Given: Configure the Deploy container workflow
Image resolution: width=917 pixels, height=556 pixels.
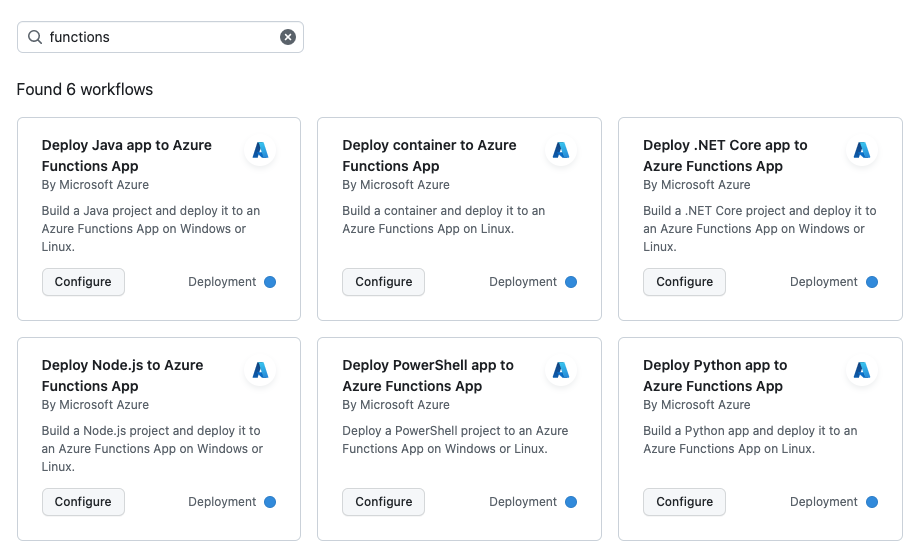Looking at the screenshot, I should click(x=384, y=282).
